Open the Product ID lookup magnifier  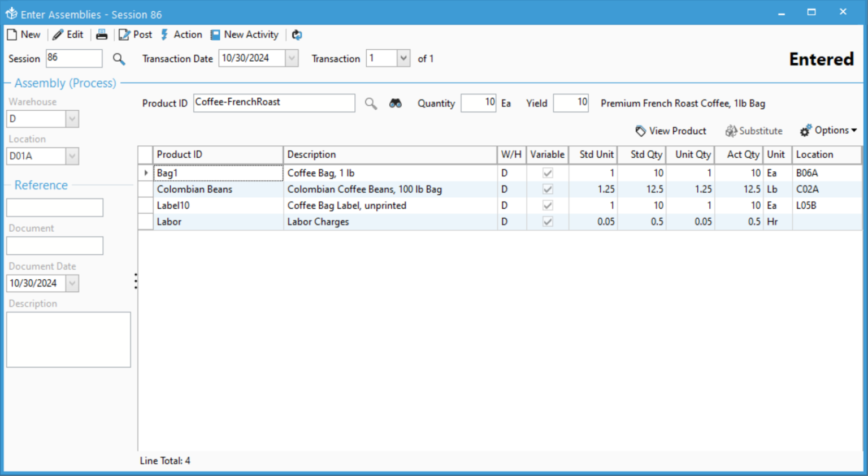[371, 103]
